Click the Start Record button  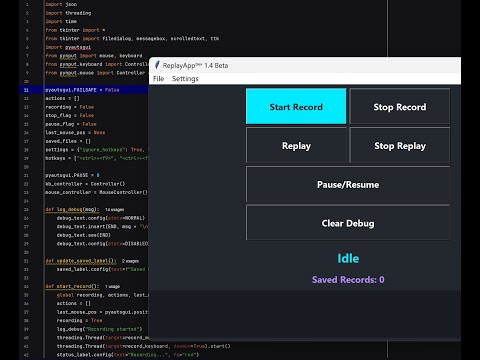click(x=296, y=106)
